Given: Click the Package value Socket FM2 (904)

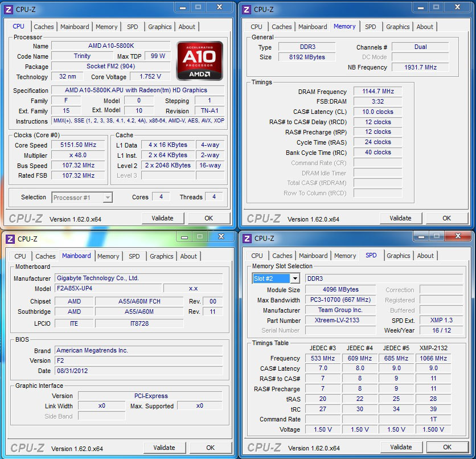Looking at the screenshot, I should pos(111,66).
